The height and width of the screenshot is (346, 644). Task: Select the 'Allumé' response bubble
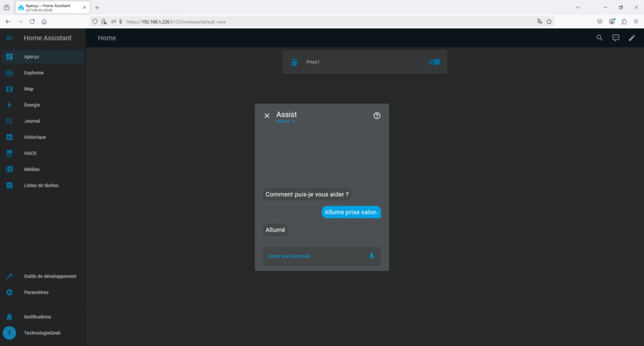(275, 230)
